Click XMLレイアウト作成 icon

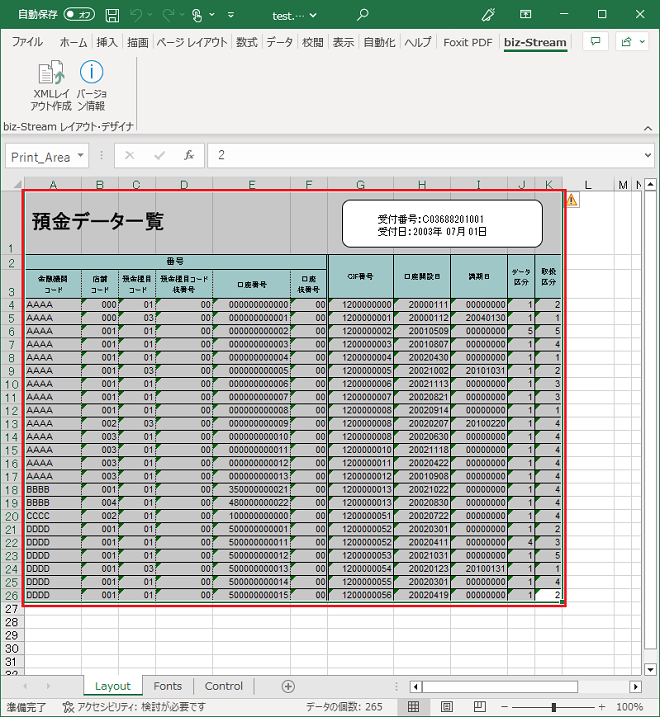coord(51,86)
